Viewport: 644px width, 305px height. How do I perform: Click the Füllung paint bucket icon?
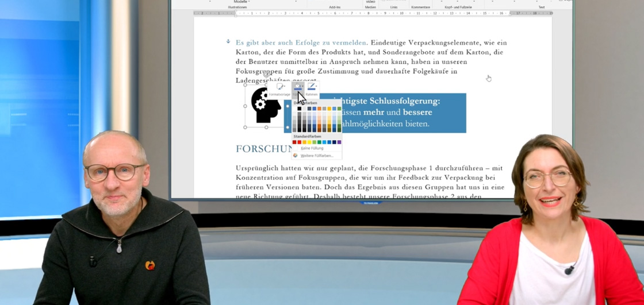[x=297, y=87]
